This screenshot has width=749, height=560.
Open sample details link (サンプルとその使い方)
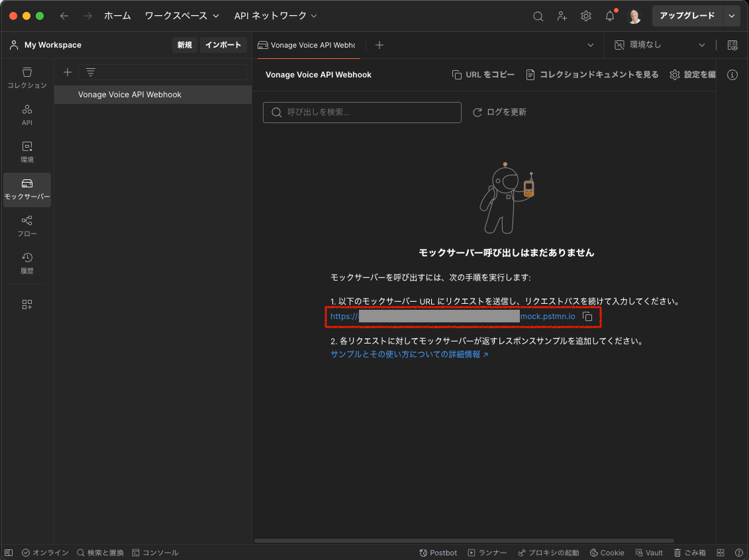pos(409,354)
